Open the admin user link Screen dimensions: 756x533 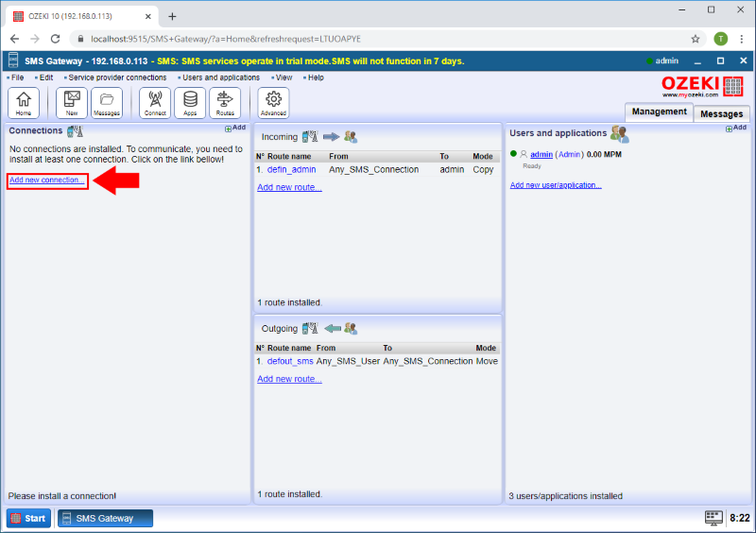(x=541, y=154)
